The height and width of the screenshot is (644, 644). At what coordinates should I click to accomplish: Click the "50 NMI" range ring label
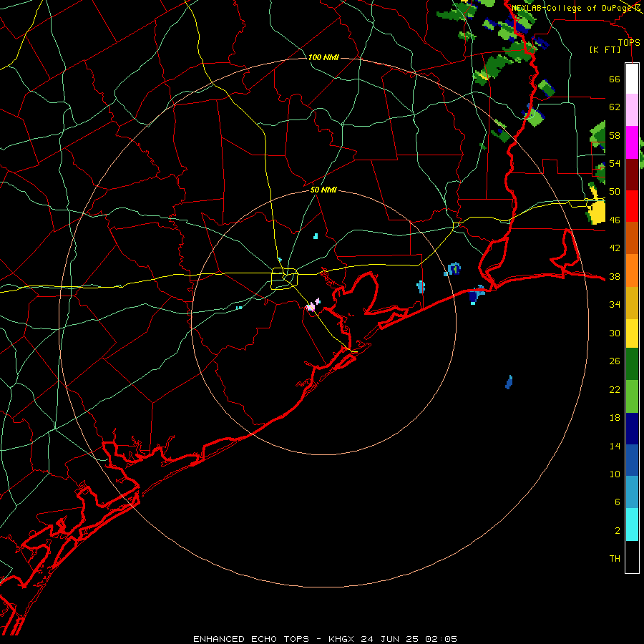323,190
